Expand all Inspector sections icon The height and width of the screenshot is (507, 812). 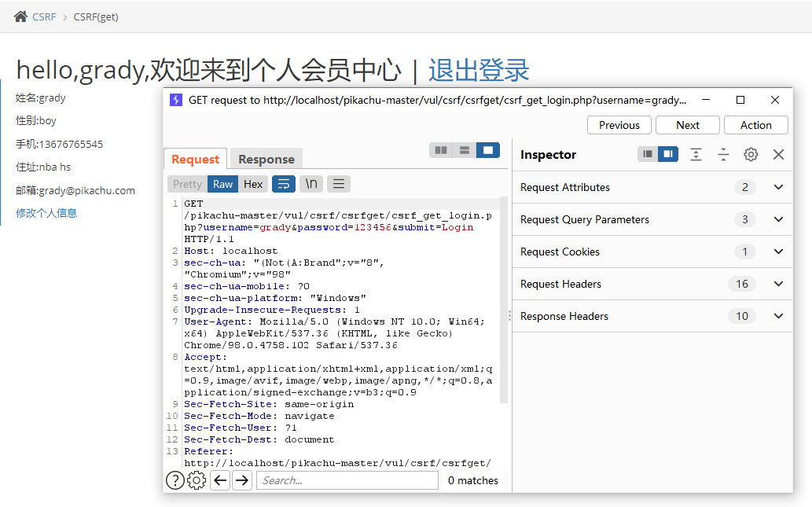696,155
